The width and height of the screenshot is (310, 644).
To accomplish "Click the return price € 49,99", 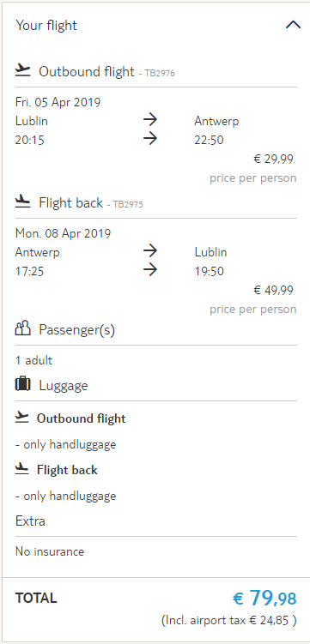I will (273, 291).
